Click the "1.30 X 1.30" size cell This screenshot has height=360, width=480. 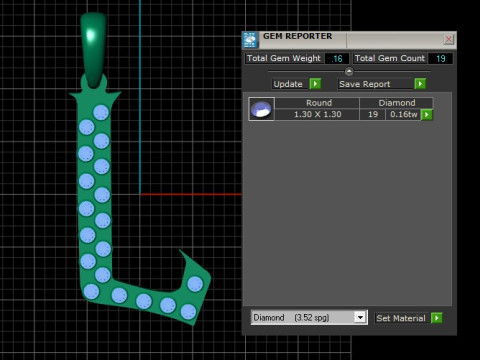[318, 114]
